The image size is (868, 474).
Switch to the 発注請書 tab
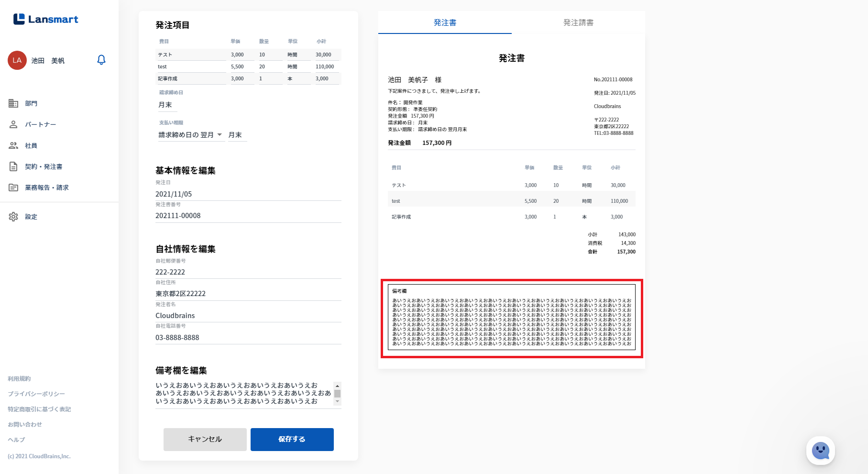[x=578, y=22]
